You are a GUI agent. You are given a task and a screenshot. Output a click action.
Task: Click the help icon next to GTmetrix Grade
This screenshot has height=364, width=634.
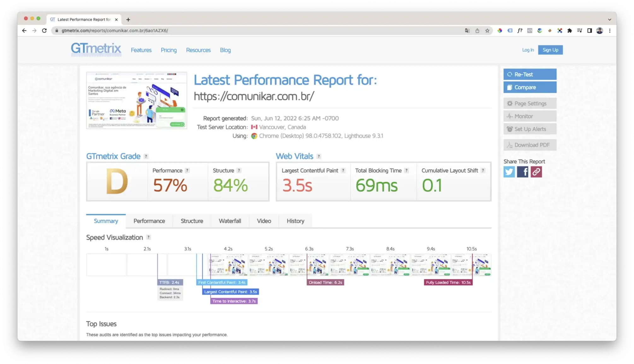coord(146,156)
